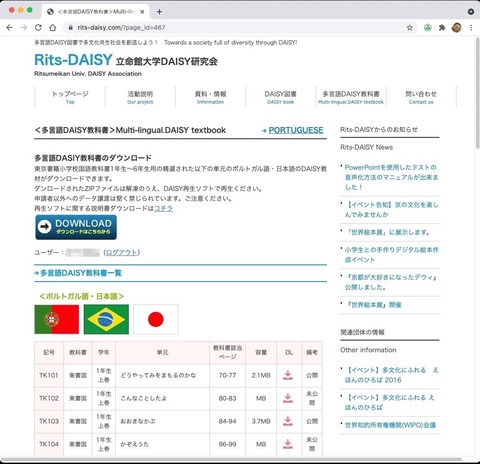480x464 pixels.
Task: Click unit title おおきなかぶ
Action: click(x=138, y=421)
